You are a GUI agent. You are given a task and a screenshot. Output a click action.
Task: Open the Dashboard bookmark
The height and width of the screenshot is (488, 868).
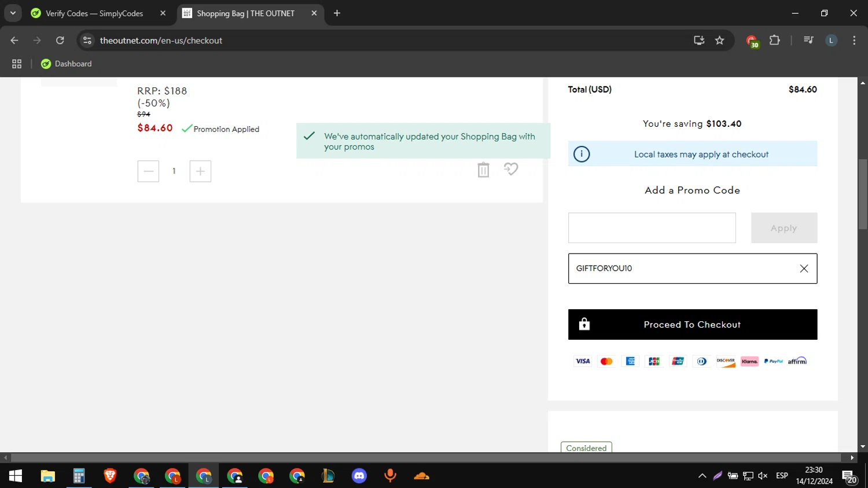point(67,64)
